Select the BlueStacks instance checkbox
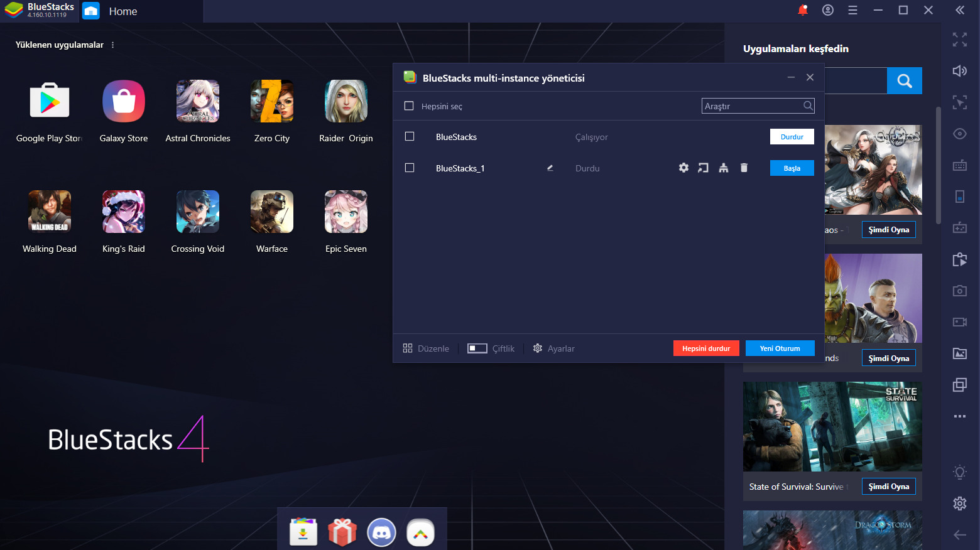 point(410,136)
